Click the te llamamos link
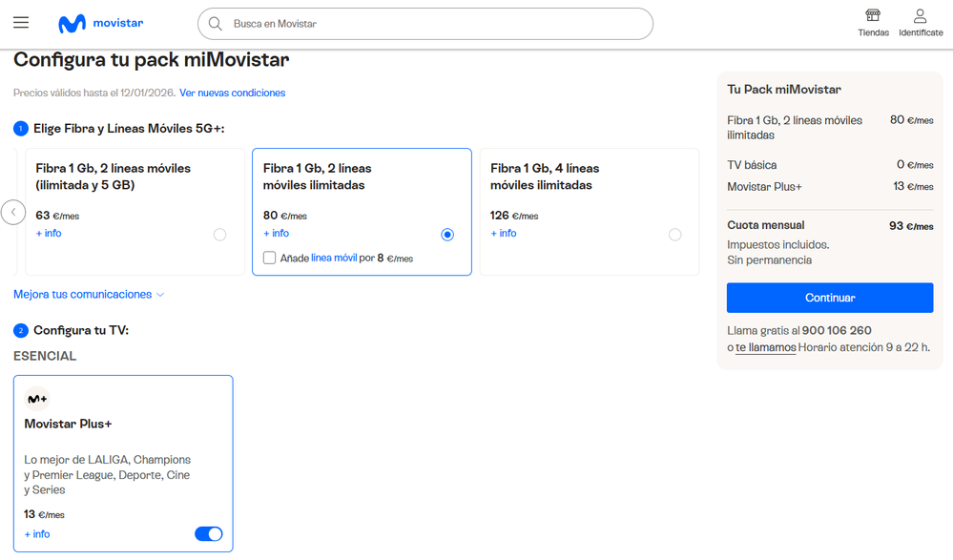The height and width of the screenshot is (560, 953). pos(765,348)
